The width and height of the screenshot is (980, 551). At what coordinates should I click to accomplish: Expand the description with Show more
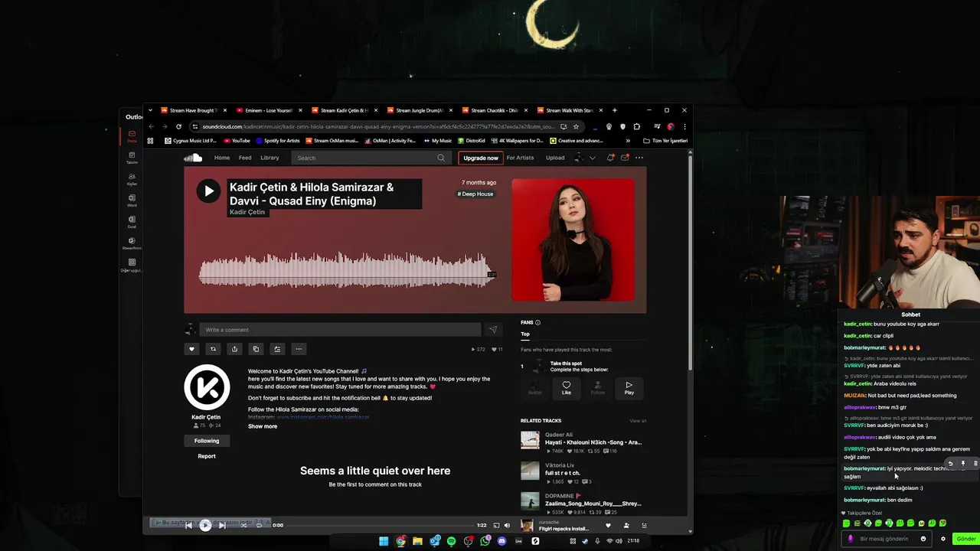(x=263, y=426)
